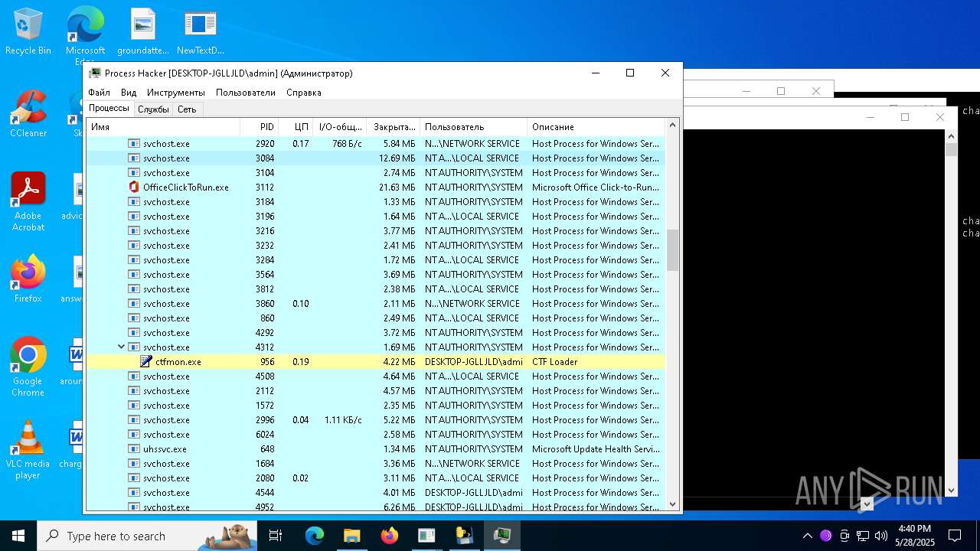This screenshot has height=551, width=980.
Task: Select the groundatte... image file on desktop
Action: coord(143,32)
